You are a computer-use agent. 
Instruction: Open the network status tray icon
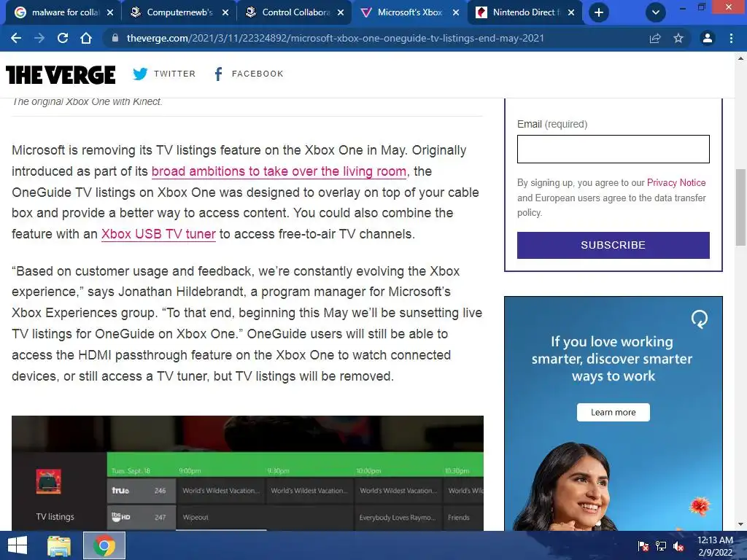coord(661,545)
